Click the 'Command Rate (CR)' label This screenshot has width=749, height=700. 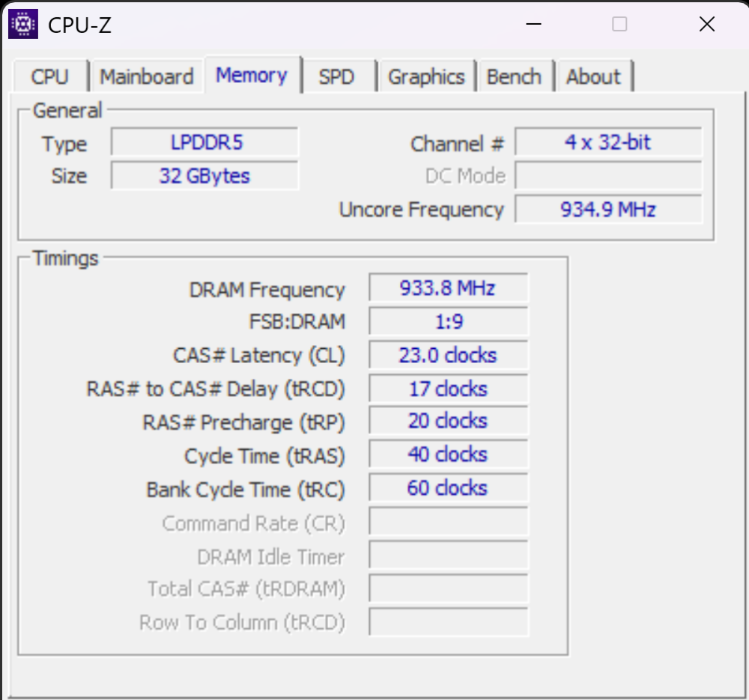[254, 524]
